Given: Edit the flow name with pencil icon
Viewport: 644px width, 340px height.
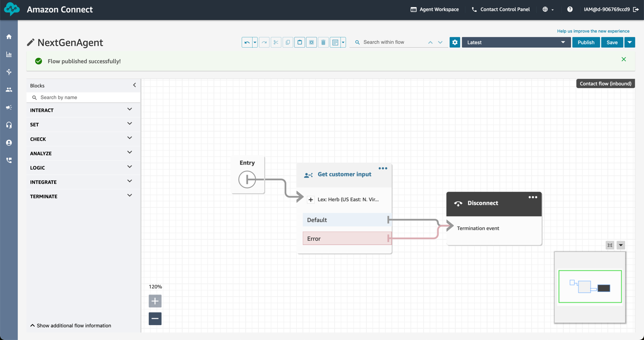Looking at the screenshot, I should pyautogui.click(x=31, y=42).
